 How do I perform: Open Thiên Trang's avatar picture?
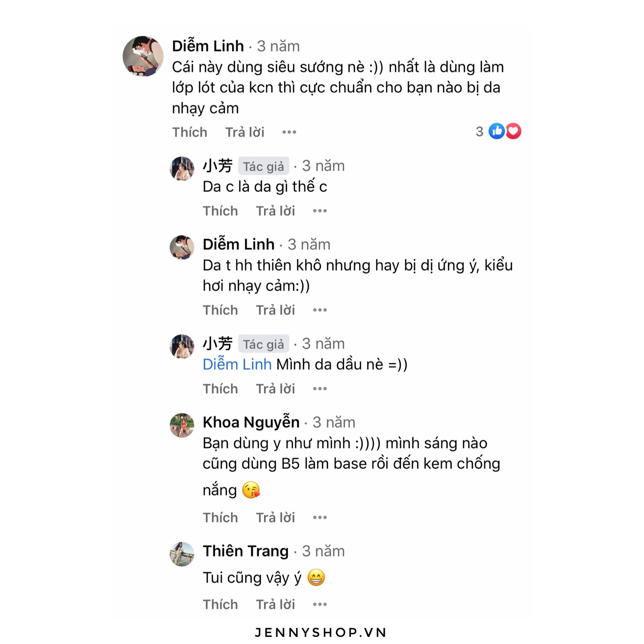pos(182,554)
